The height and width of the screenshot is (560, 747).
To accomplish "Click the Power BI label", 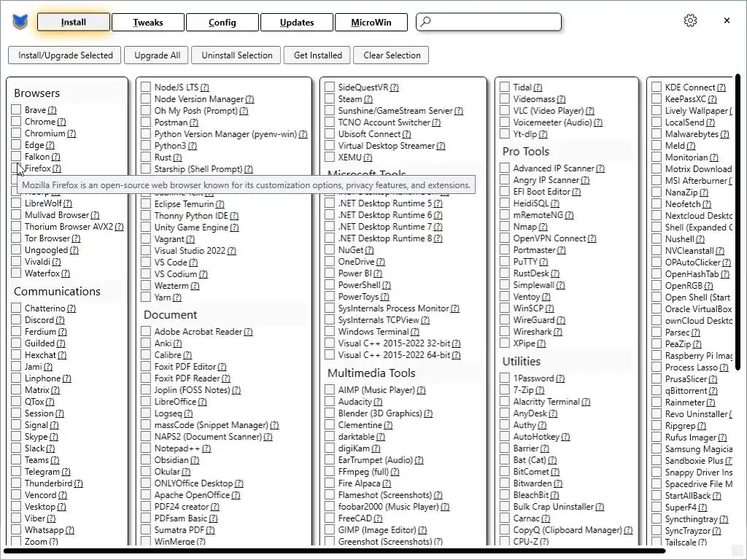I will 355,273.
